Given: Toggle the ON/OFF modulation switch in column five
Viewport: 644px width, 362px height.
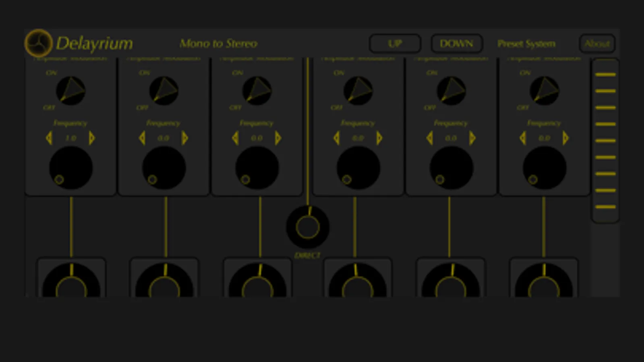Looking at the screenshot, I should (451, 90).
